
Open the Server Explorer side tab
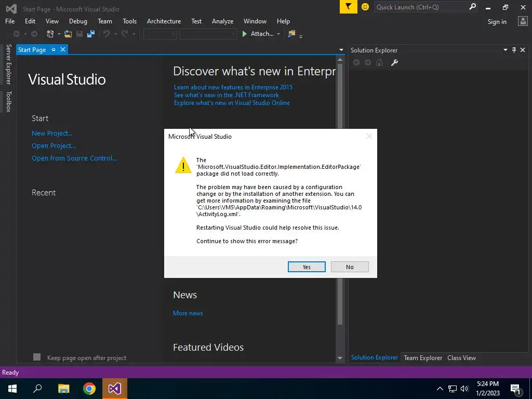tap(8, 64)
